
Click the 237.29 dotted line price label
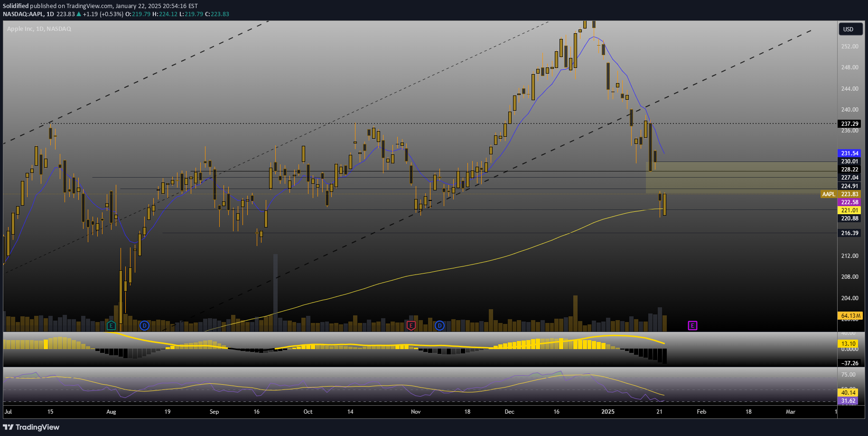tap(849, 124)
